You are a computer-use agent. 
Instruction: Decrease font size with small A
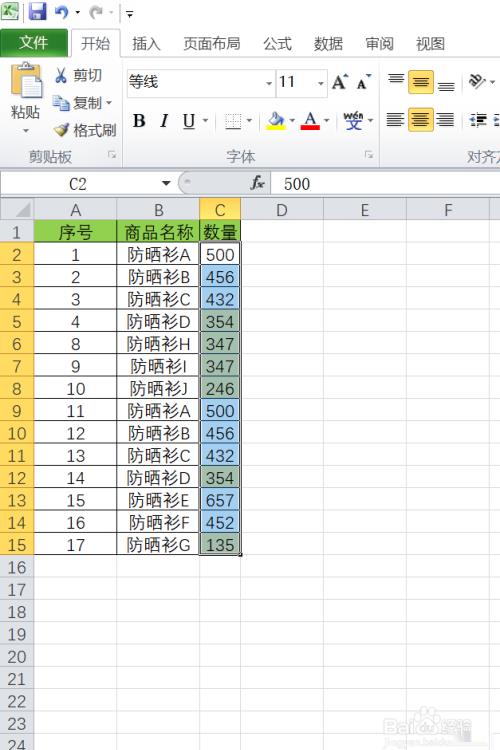pyautogui.click(x=364, y=82)
